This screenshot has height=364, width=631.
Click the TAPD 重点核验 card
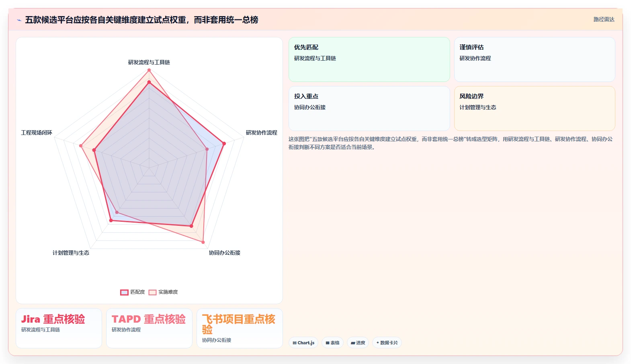149,328
